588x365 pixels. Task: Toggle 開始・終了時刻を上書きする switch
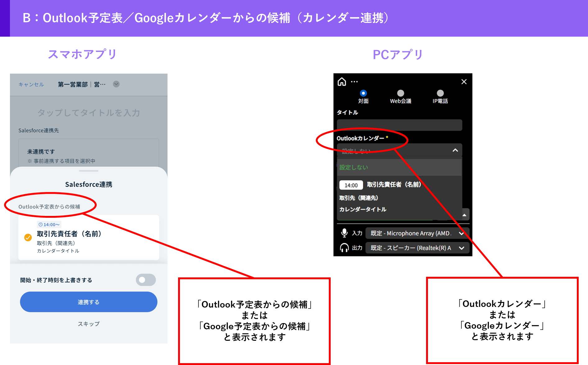tap(146, 280)
